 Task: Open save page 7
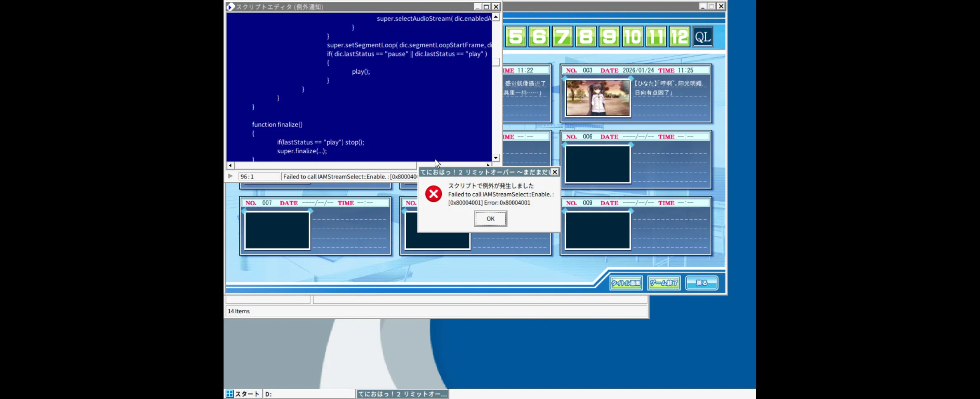pos(563,37)
